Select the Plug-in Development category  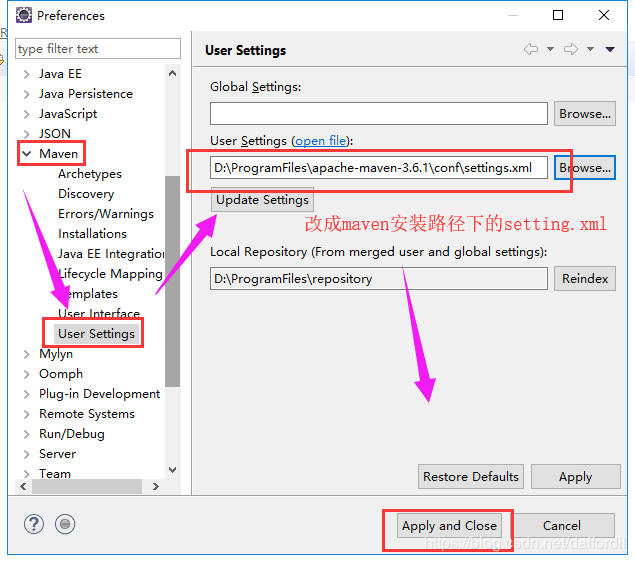(x=99, y=394)
